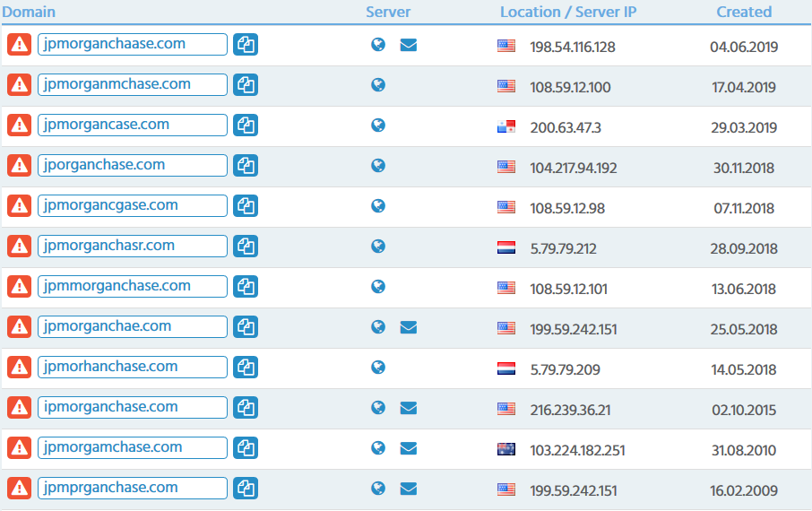Sort by the Domain column header

[29, 12]
